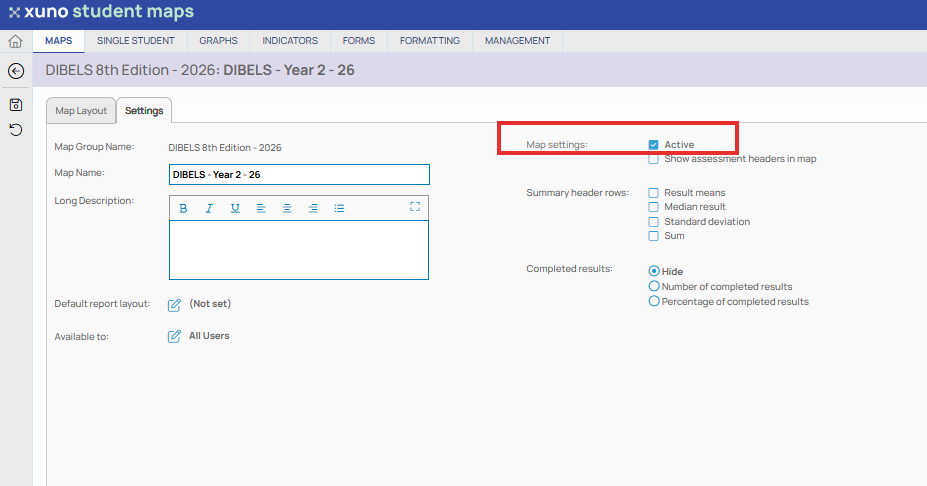Open the INDICATORS tab
The image size is (927, 486).
click(x=290, y=41)
